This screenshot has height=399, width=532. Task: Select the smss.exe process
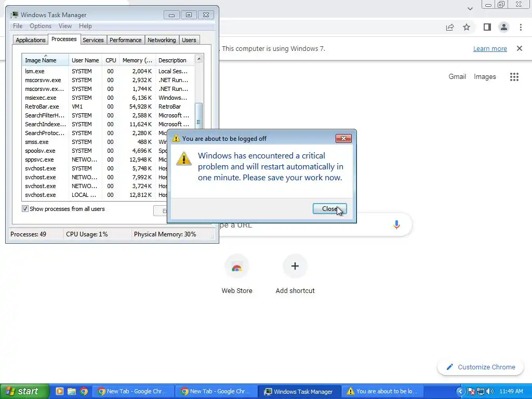pyautogui.click(x=96, y=142)
